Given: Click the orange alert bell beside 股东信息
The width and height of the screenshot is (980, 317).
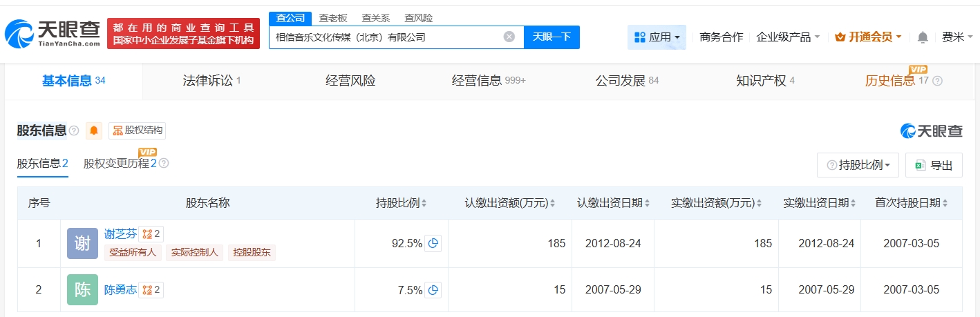Looking at the screenshot, I should [94, 131].
